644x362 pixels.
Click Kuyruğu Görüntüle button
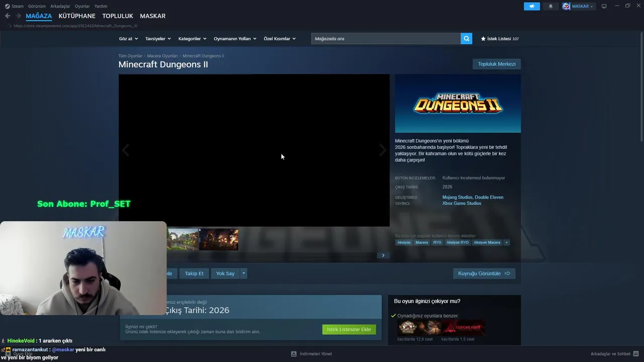pyautogui.click(x=484, y=274)
